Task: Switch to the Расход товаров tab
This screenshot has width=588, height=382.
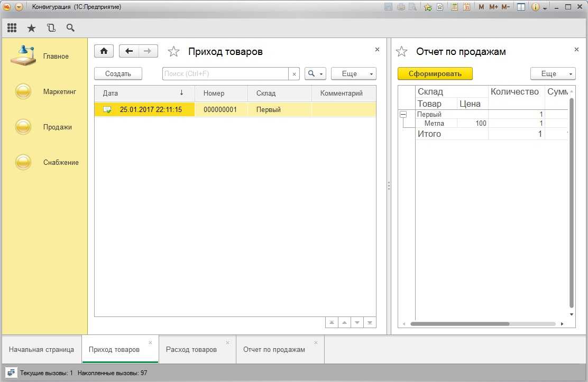Action: (191, 349)
